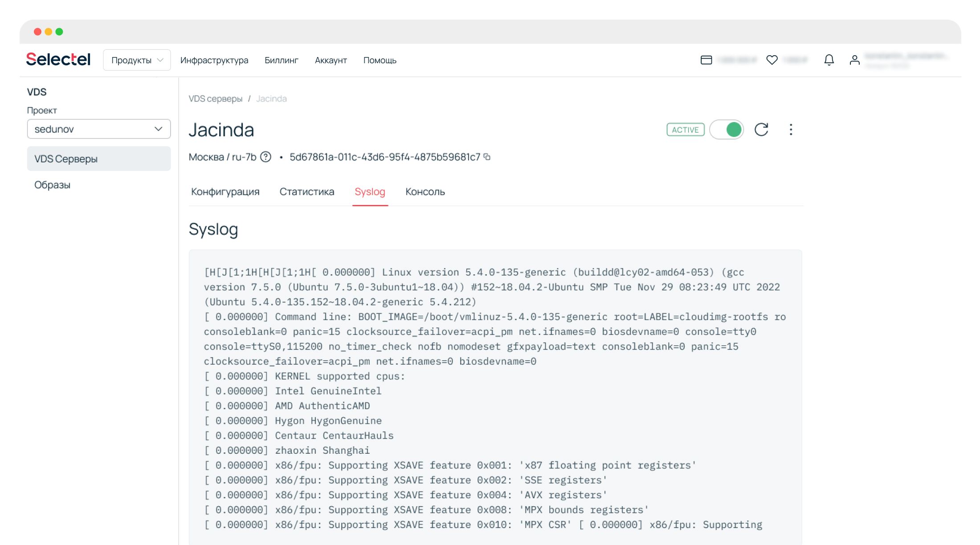Open the Статистика tab
Viewport: 980px width, 545px height.
tap(306, 191)
